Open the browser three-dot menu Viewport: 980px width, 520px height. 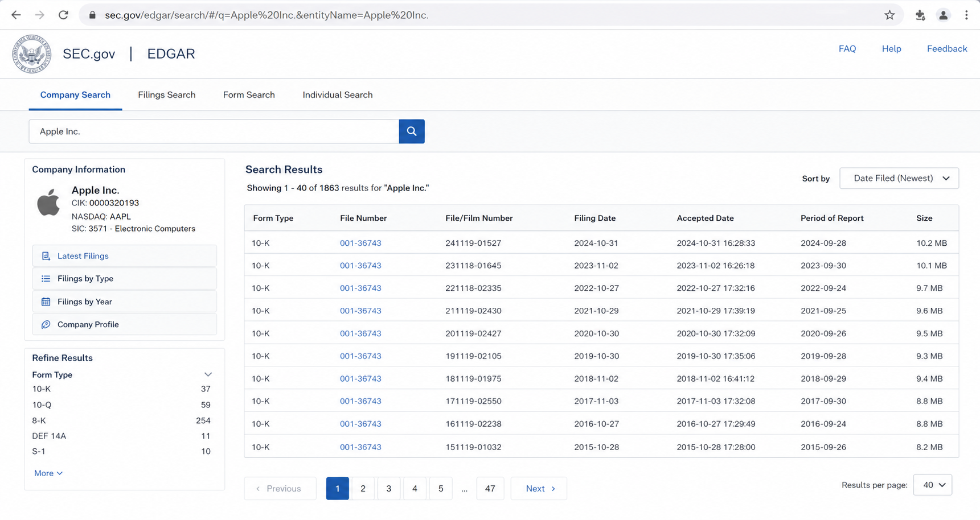[966, 15]
